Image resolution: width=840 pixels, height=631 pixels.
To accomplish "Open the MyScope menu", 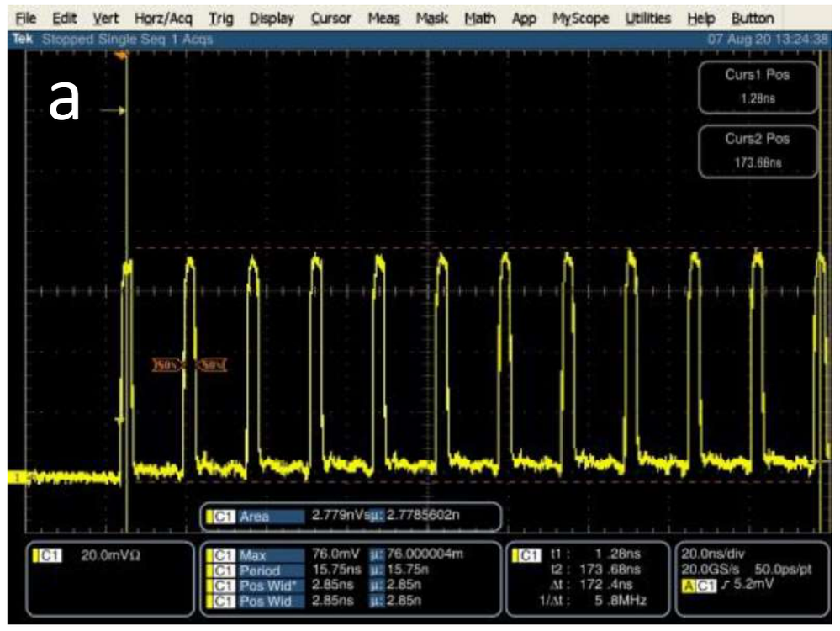I will [x=581, y=19].
